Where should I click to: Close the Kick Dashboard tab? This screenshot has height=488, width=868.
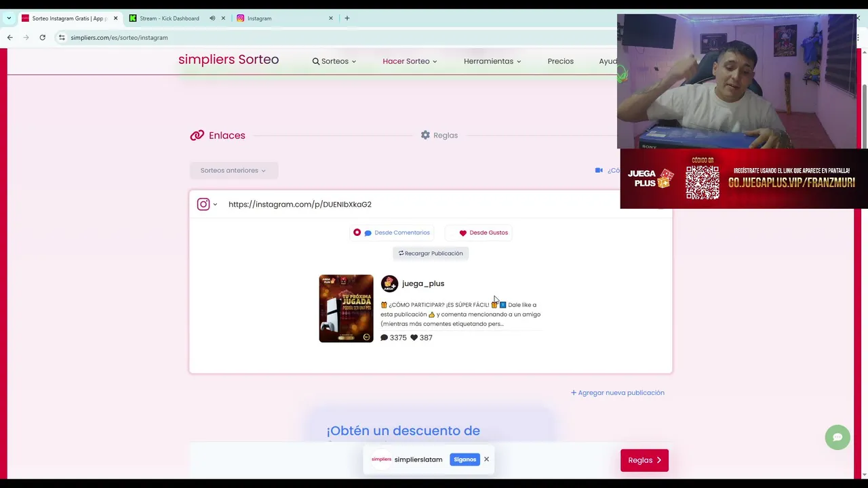pos(223,18)
